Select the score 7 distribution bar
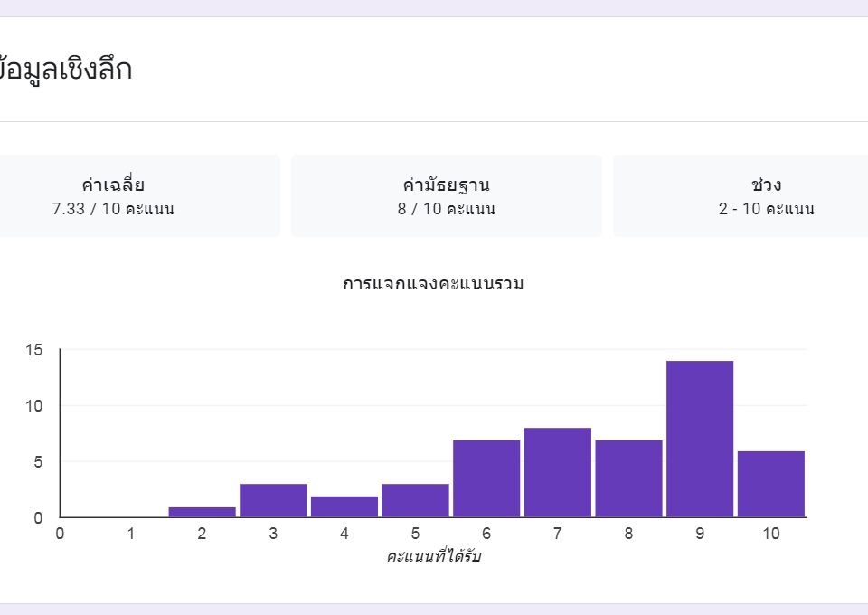 (558, 472)
